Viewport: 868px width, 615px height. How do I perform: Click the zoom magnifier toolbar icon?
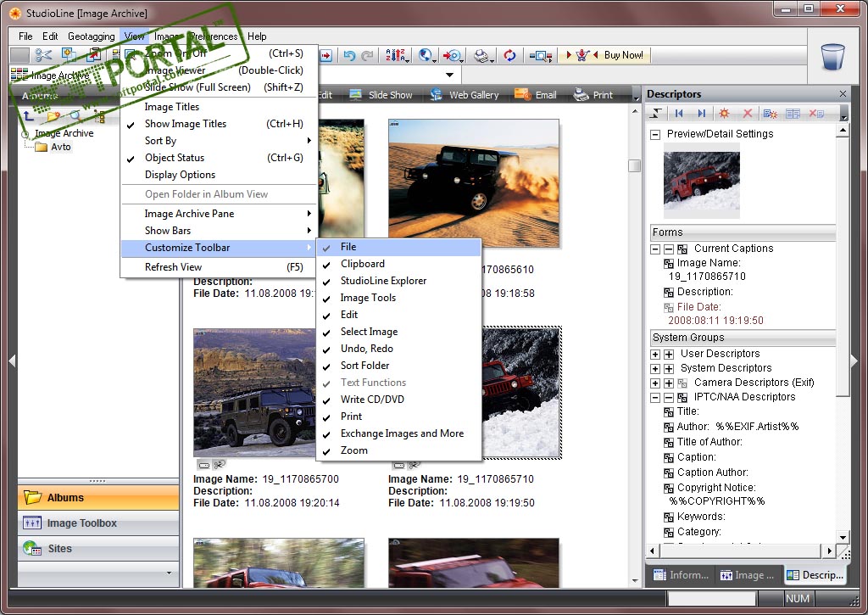pyautogui.click(x=540, y=56)
